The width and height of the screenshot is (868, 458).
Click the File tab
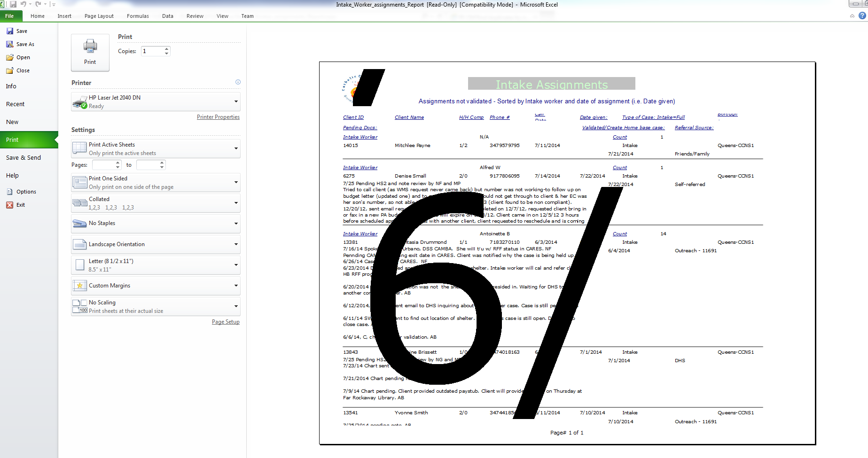(x=11, y=16)
